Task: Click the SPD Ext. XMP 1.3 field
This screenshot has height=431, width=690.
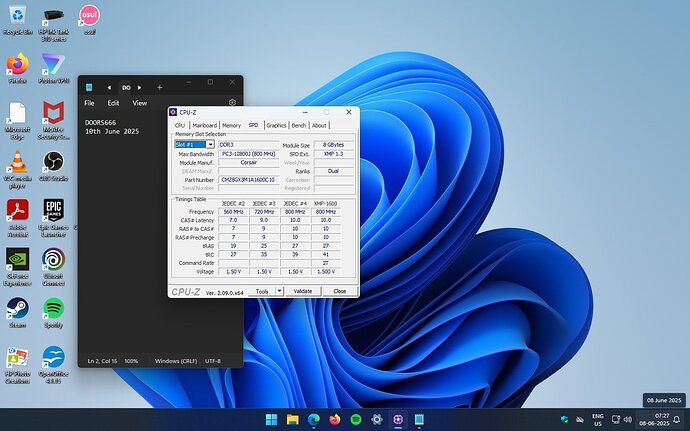Action: pos(334,154)
